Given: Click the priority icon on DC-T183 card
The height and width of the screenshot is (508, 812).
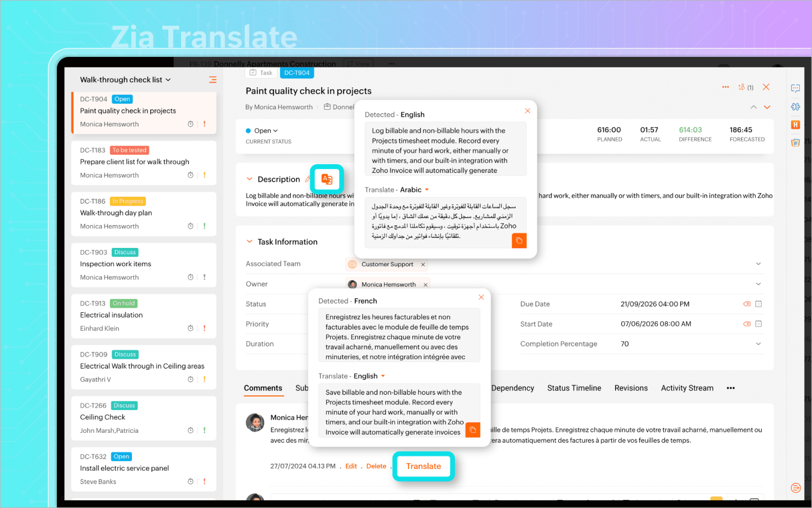Looking at the screenshot, I should point(205,175).
